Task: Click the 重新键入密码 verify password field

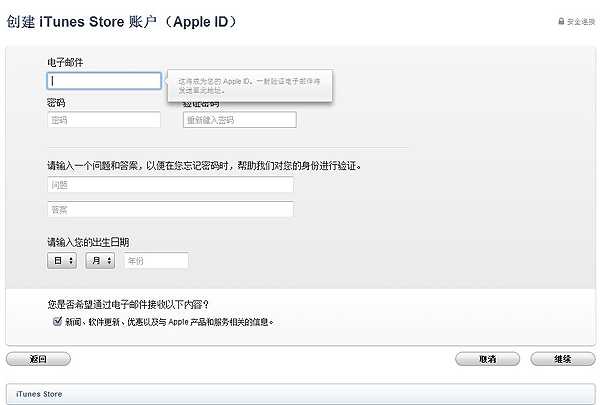Action: point(240,120)
